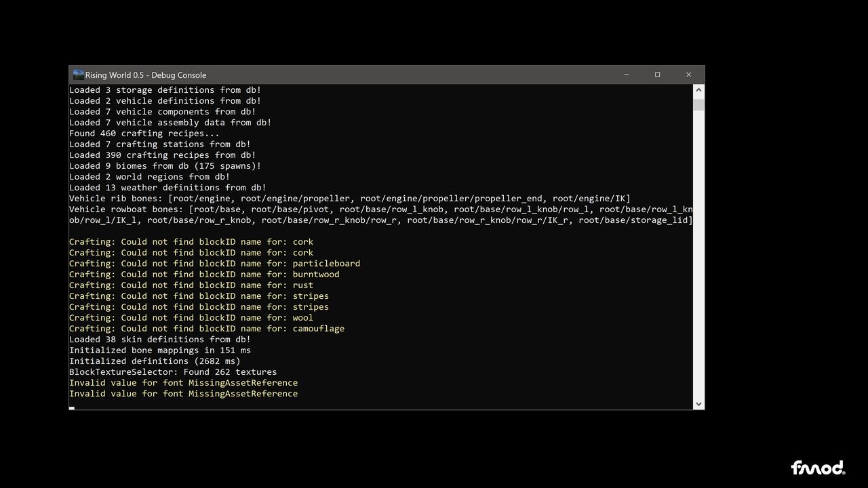Click the fmod logo in the corner
Viewport: 868px width, 488px height.
pyautogui.click(x=817, y=468)
